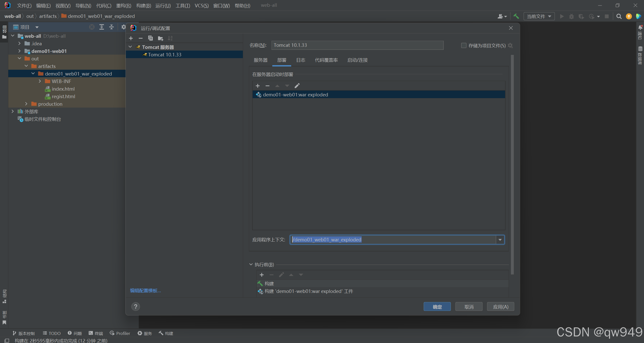
Task: Open the 当前文件 run configuration dropdown
Action: (539, 16)
